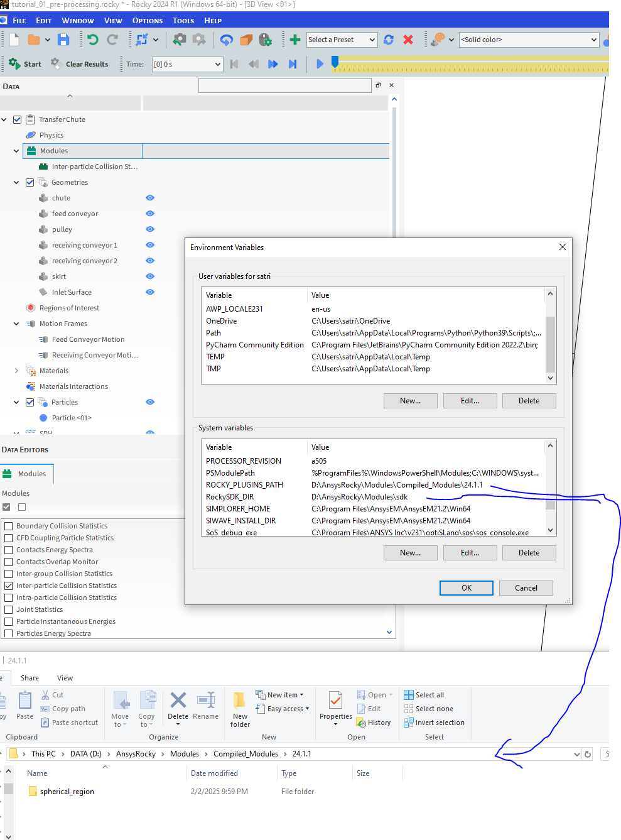Screen dimensions: 621x840
Task: Open Share tab in File Explorer
Action: tap(30, 678)
